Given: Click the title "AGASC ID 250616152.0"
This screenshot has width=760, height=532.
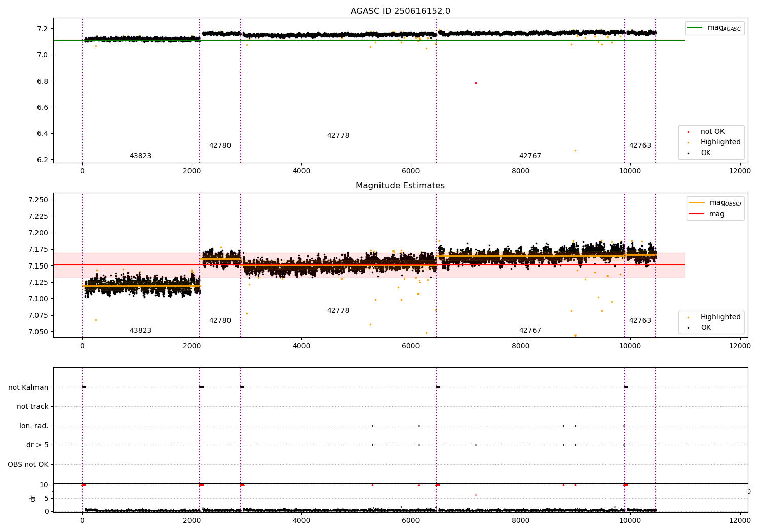Looking at the screenshot, I should click(400, 11).
